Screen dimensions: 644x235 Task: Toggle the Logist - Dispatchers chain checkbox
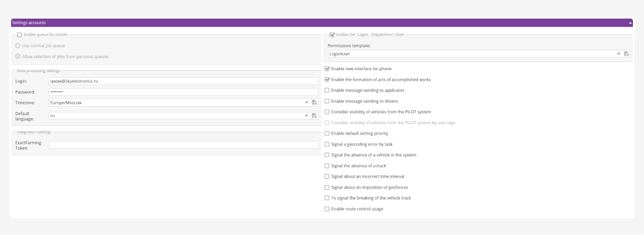[332, 35]
